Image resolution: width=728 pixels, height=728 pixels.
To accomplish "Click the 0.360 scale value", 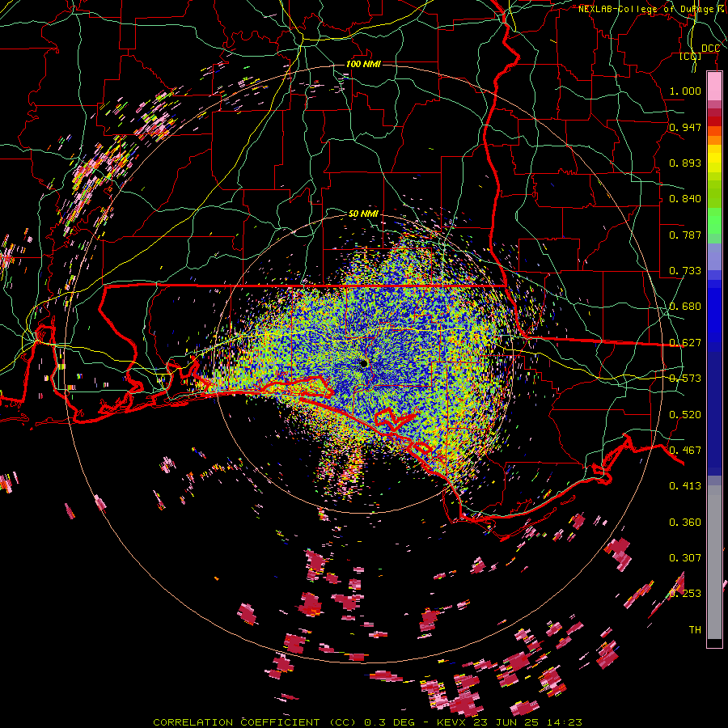I will click(685, 522).
